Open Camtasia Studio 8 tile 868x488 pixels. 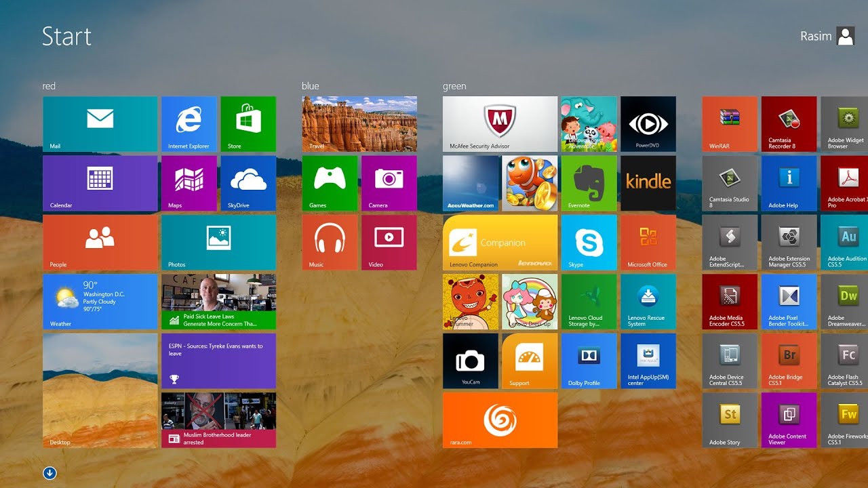(730, 183)
